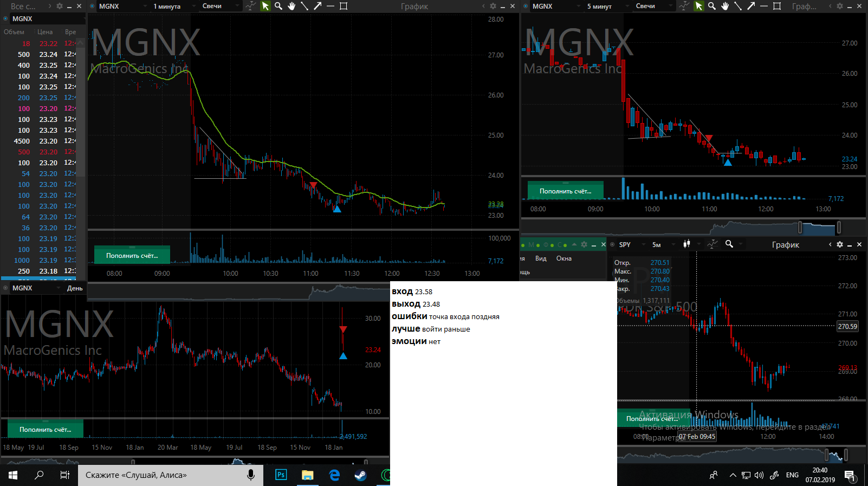Open the Окна menu
Screen dimensions: 868x486
coord(564,258)
